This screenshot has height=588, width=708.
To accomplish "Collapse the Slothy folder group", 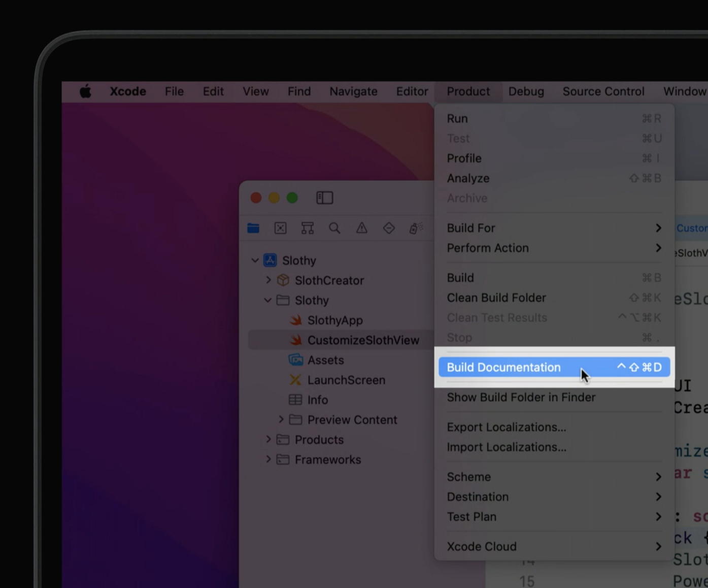I will pos(268,300).
